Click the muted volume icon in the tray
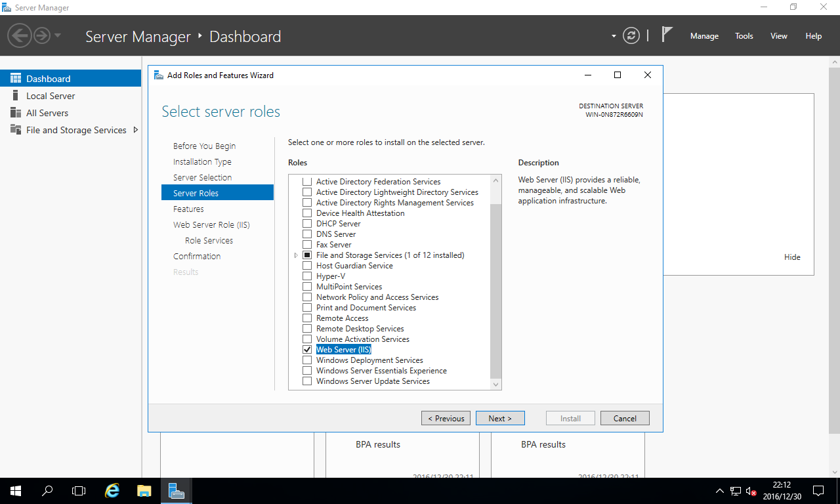 coord(751,491)
